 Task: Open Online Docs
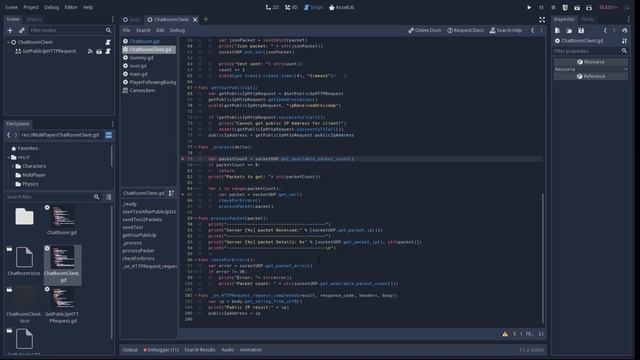pyautogui.click(x=424, y=30)
